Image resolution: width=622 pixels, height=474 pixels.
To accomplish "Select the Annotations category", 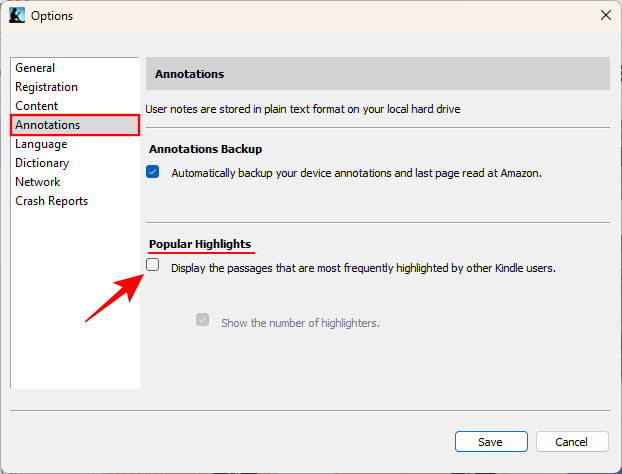I will pyautogui.click(x=47, y=125).
